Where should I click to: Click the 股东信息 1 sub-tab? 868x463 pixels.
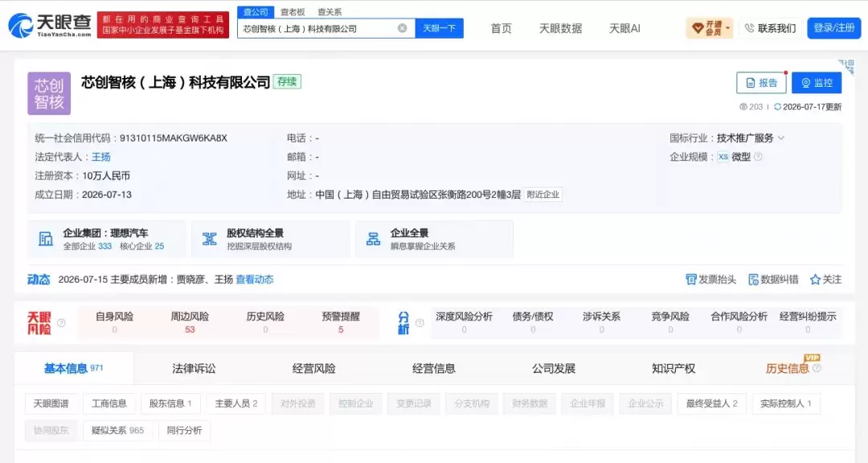(170, 404)
